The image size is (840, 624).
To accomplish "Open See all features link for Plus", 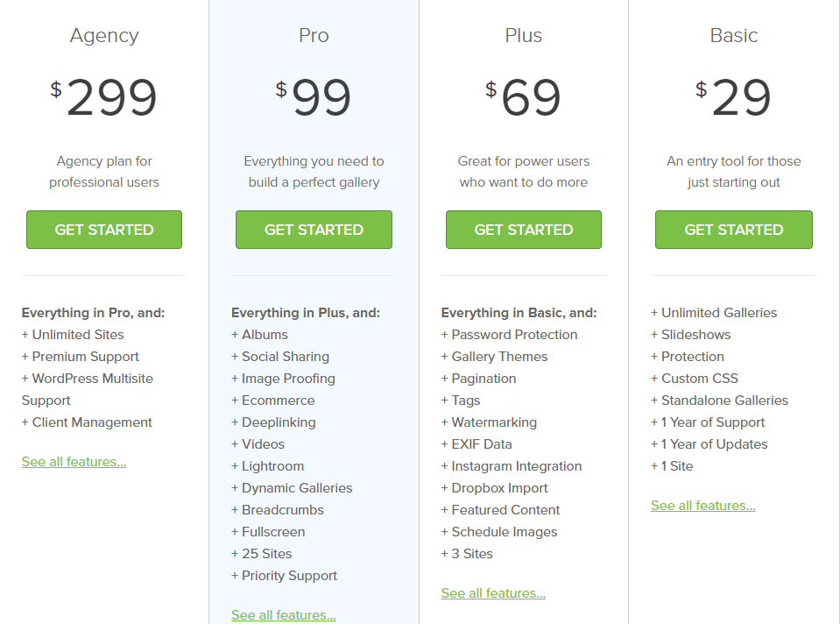I will coord(493,593).
